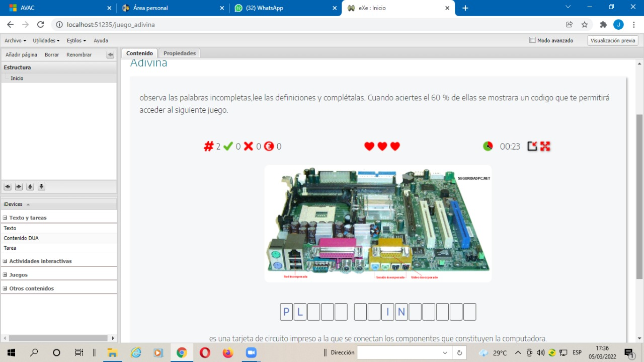Switch to the AVAC browser tab
644x362 pixels.
coord(58,8)
